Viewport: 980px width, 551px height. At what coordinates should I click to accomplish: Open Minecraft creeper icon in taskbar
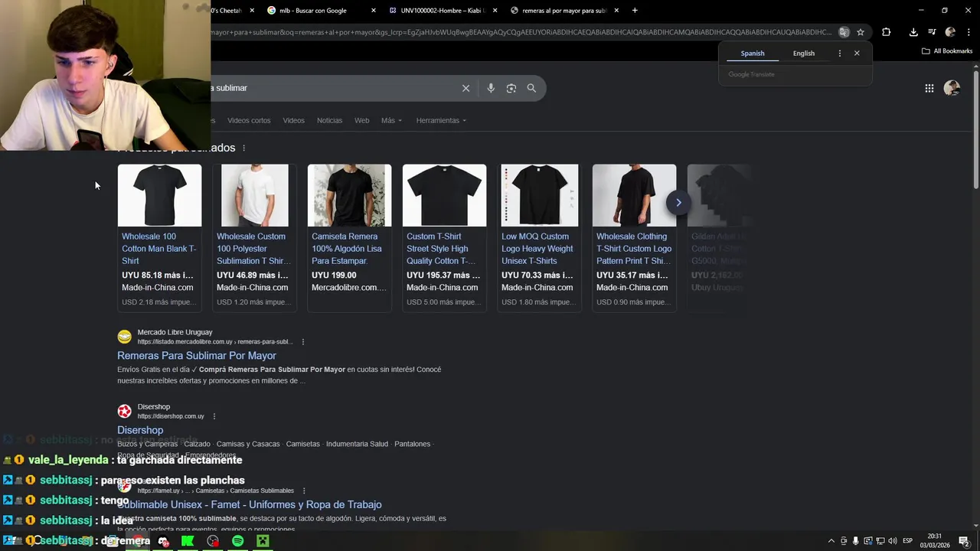263,541
